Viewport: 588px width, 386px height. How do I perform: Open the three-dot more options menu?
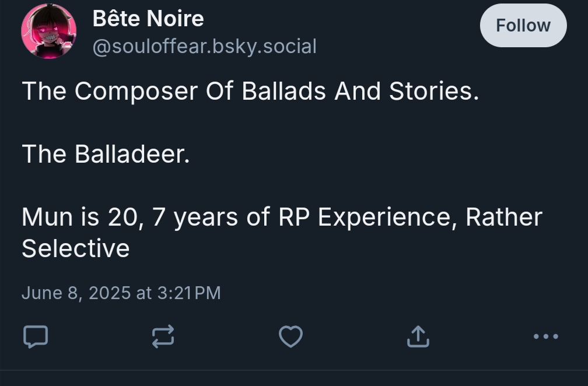pos(546,336)
